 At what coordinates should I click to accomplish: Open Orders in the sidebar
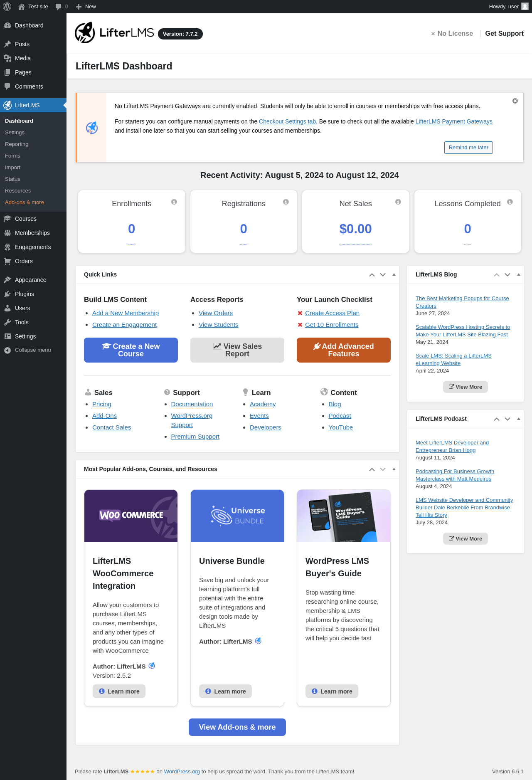(33, 261)
